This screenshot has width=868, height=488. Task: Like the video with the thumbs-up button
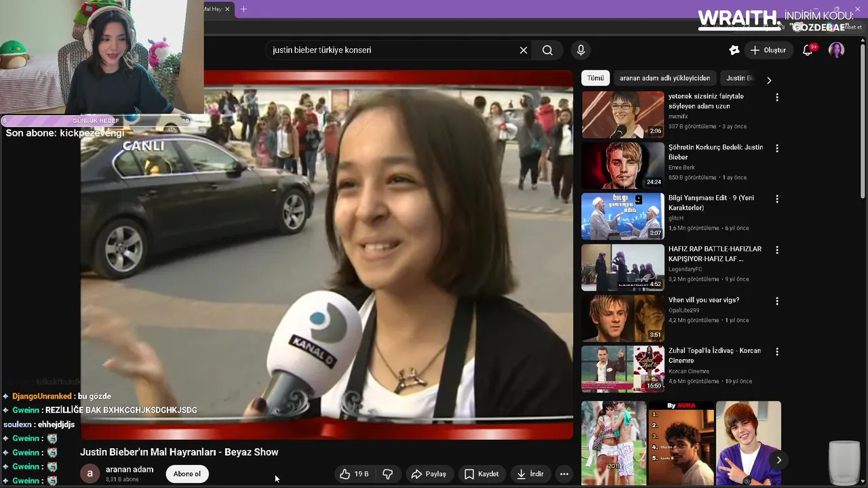pyautogui.click(x=354, y=474)
